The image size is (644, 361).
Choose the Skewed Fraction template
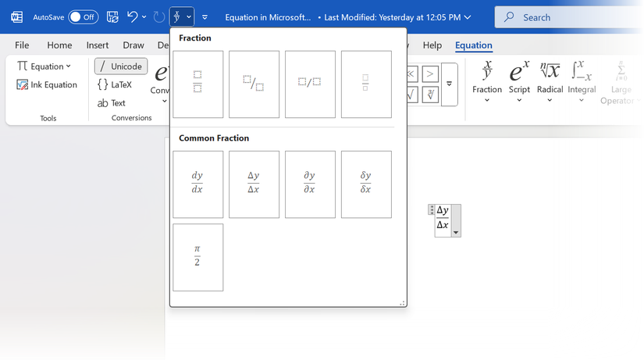(x=254, y=84)
